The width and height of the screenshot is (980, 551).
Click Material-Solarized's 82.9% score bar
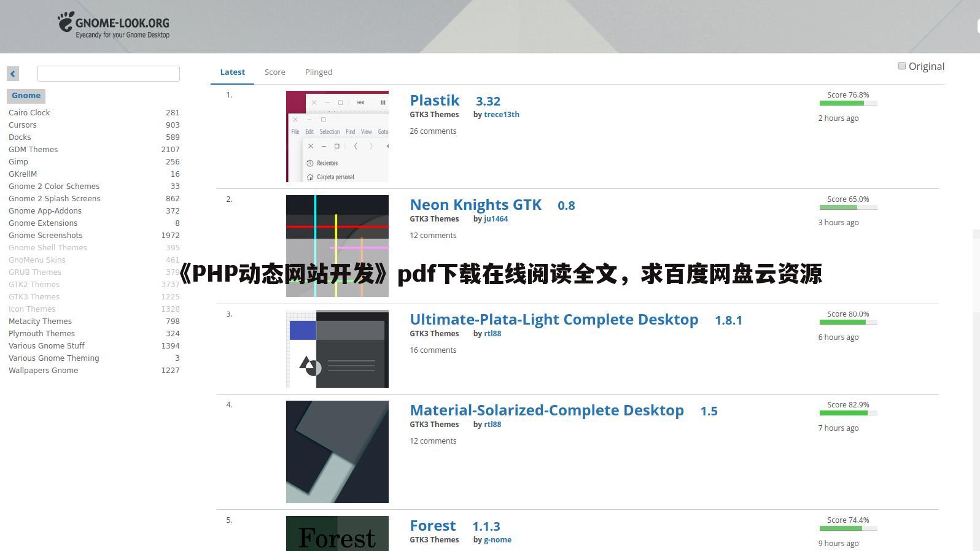pyautogui.click(x=848, y=413)
